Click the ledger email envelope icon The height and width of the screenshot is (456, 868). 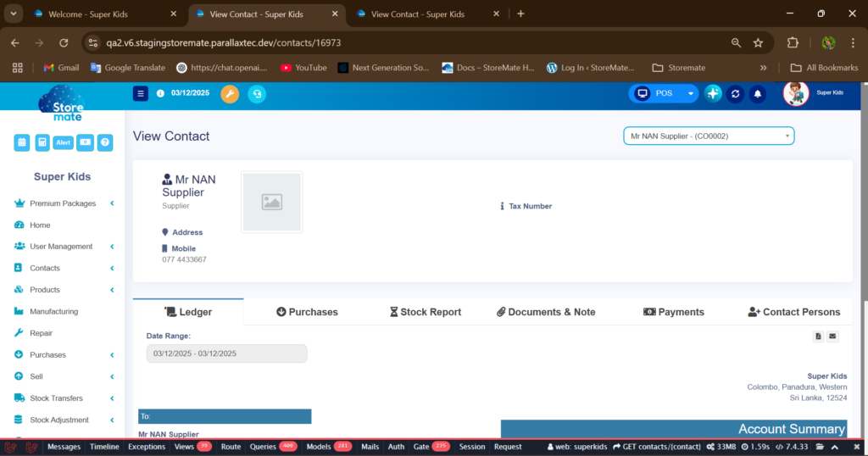click(x=832, y=336)
